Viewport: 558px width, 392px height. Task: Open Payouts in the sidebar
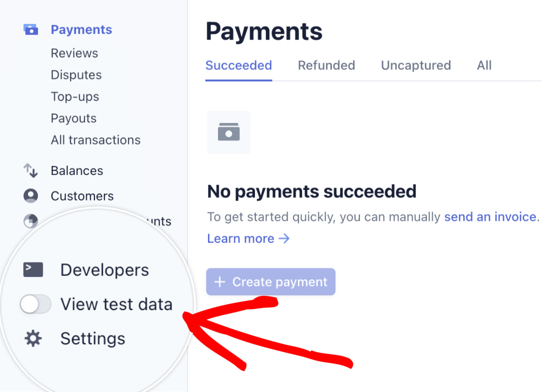(x=73, y=118)
